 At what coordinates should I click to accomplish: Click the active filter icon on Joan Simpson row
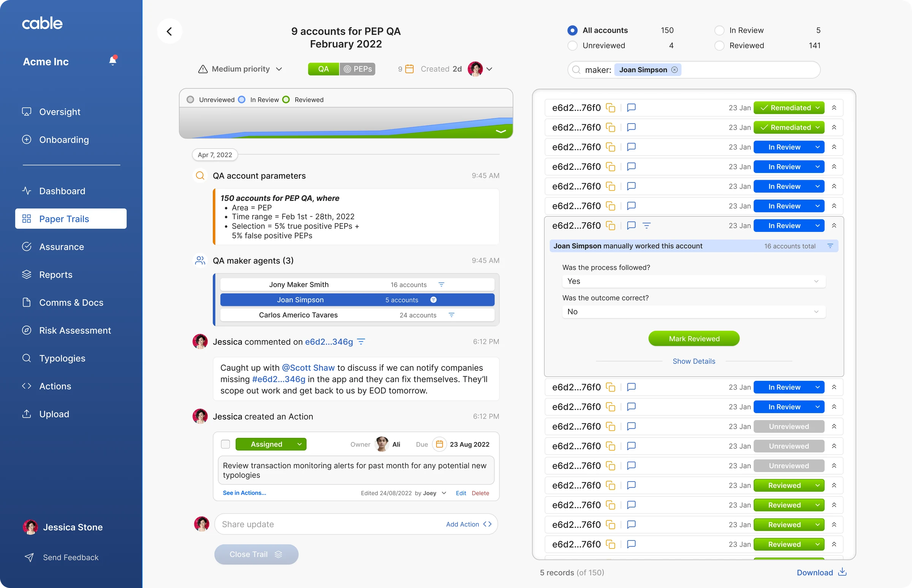click(x=433, y=300)
